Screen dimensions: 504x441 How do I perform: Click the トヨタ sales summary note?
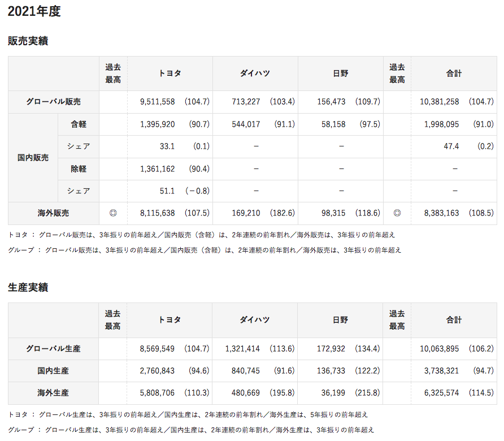point(202,235)
